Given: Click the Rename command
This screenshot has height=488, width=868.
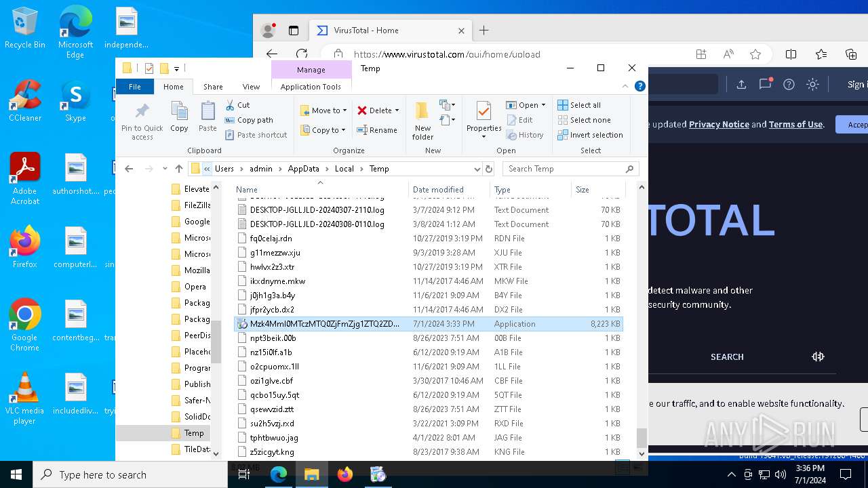Looking at the screenshot, I should (377, 130).
